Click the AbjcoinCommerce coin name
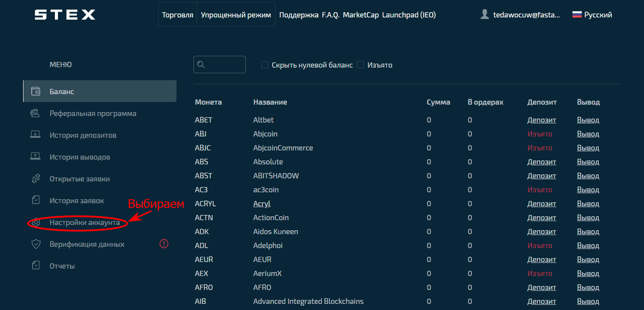This screenshot has height=310, width=644. [283, 148]
